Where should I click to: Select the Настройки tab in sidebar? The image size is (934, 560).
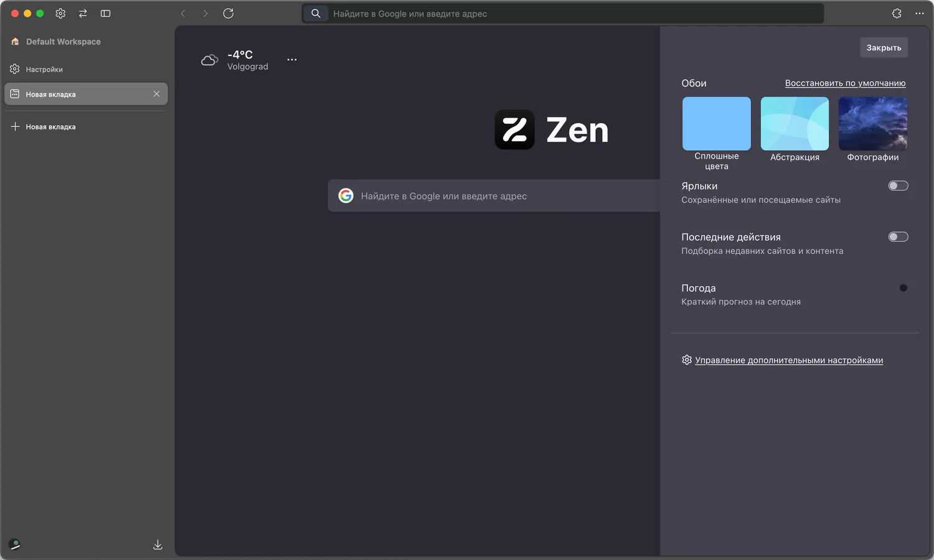pos(86,69)
